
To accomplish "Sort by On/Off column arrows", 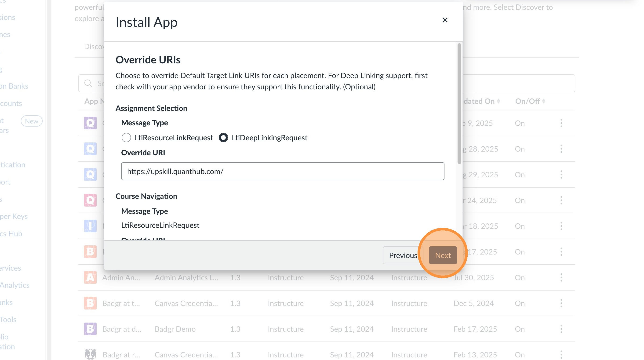I will [543, 101].
